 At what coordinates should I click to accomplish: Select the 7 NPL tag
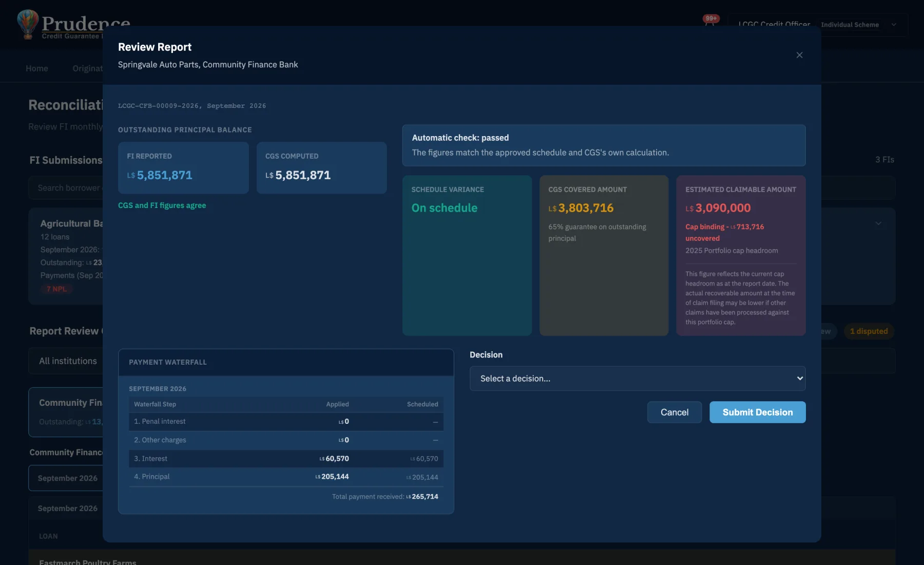(56, 289)
